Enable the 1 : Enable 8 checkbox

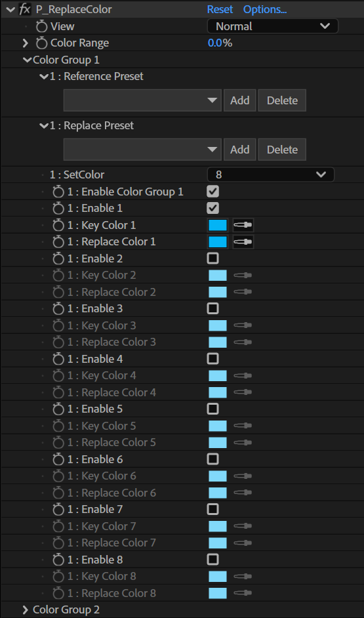click(212, 559)
